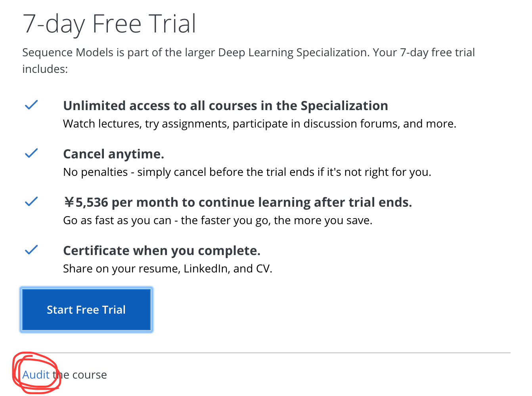Click the word "includes:" in the intro
The image size is (532, 396).
click(45, 69)
